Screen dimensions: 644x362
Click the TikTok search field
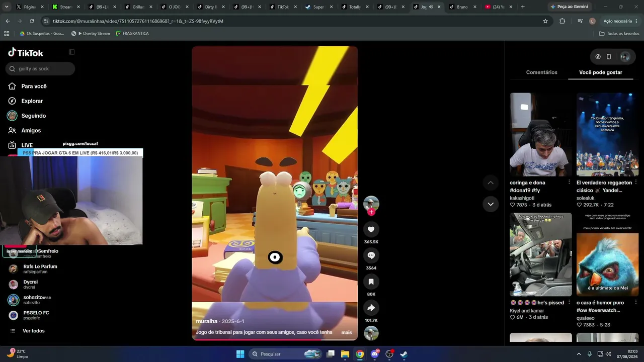(40, 69)
